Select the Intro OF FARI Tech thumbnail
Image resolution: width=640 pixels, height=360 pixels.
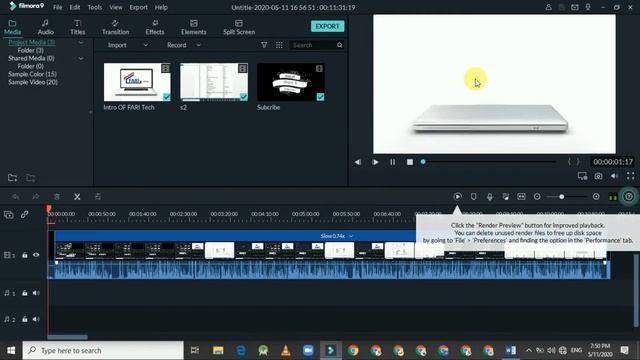(x=137, y=82)
